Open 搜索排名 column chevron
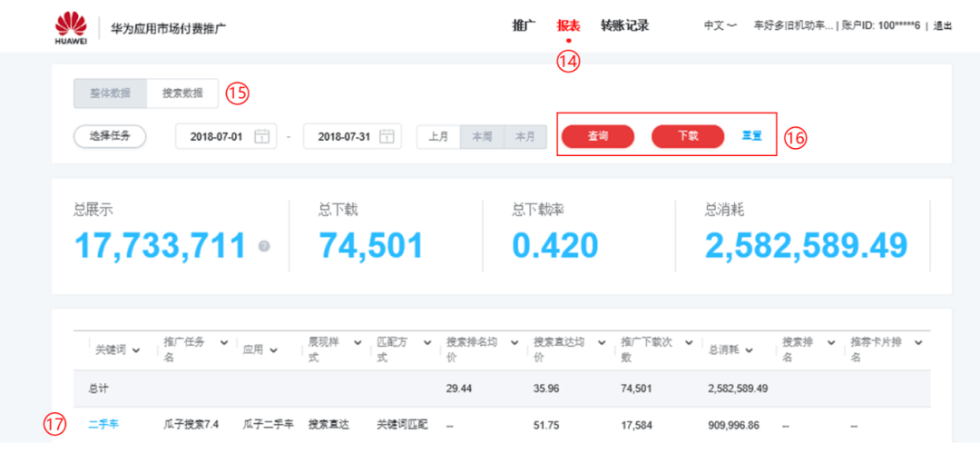 click(831, 343)
